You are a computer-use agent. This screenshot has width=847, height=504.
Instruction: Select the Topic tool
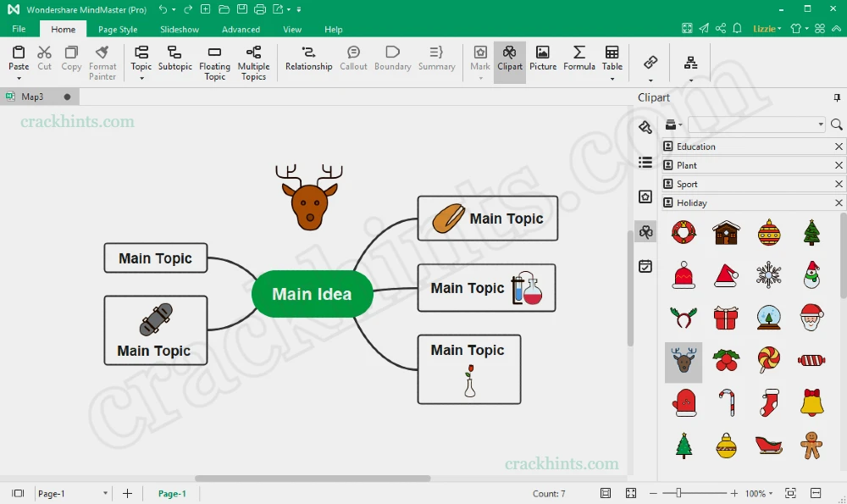141,59
